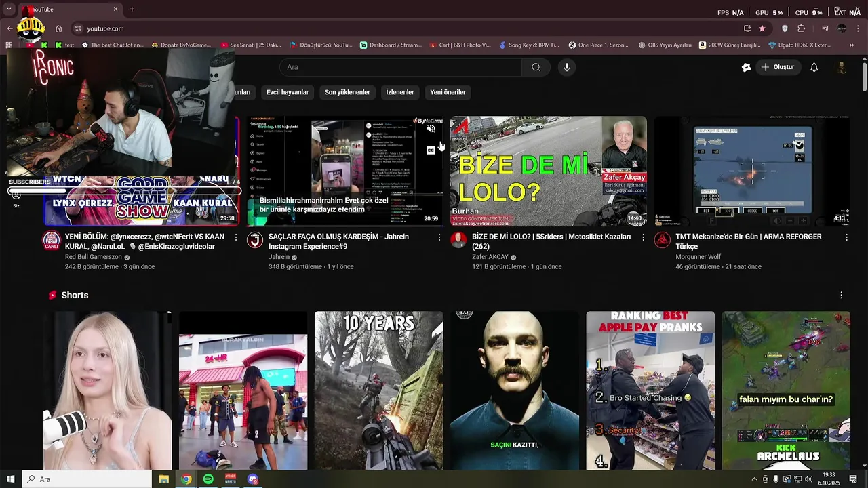Open the KICK ARCHELAUS gaming Short
The height and width of the screenshot is (488, 868).
pos(786,390)
